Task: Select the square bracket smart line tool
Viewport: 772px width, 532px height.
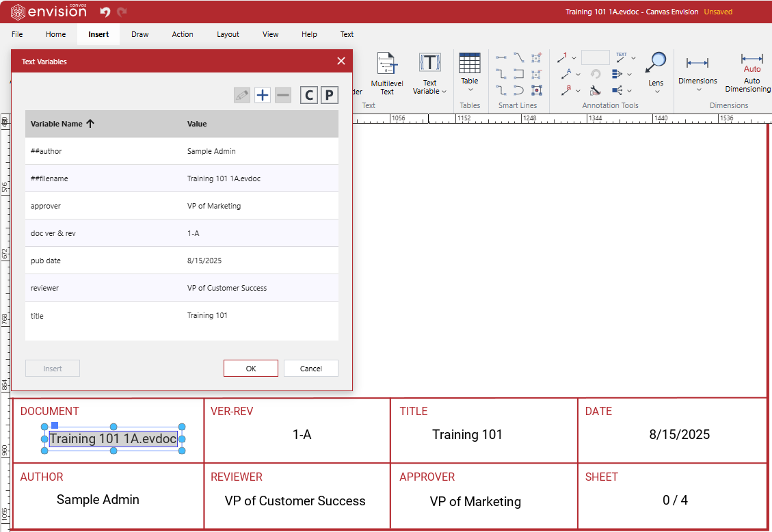Action: pyautogui.click(x=518, y=74)
